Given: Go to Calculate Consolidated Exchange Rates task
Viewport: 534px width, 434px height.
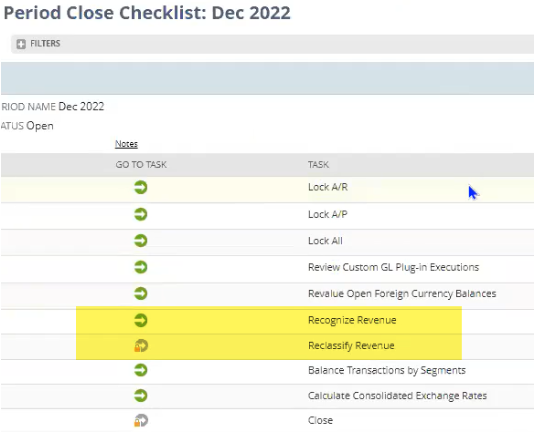Looking at the screenshot, I should [x=141, y=396].
